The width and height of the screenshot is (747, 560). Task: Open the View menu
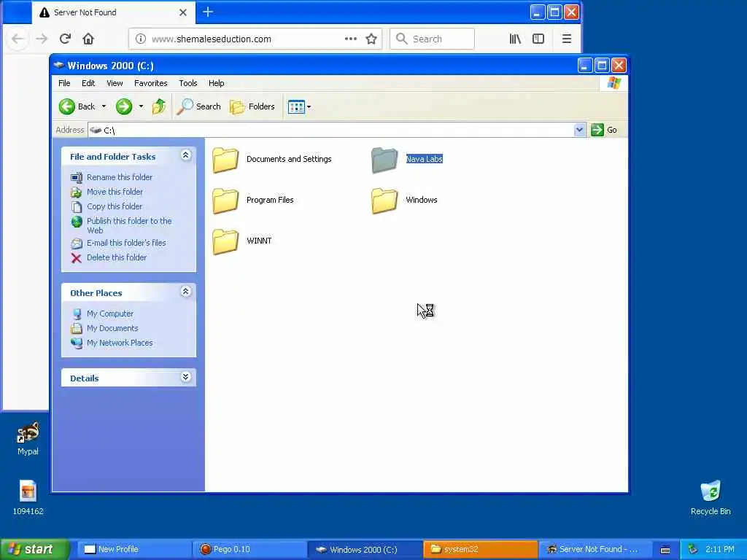[115, 83]
